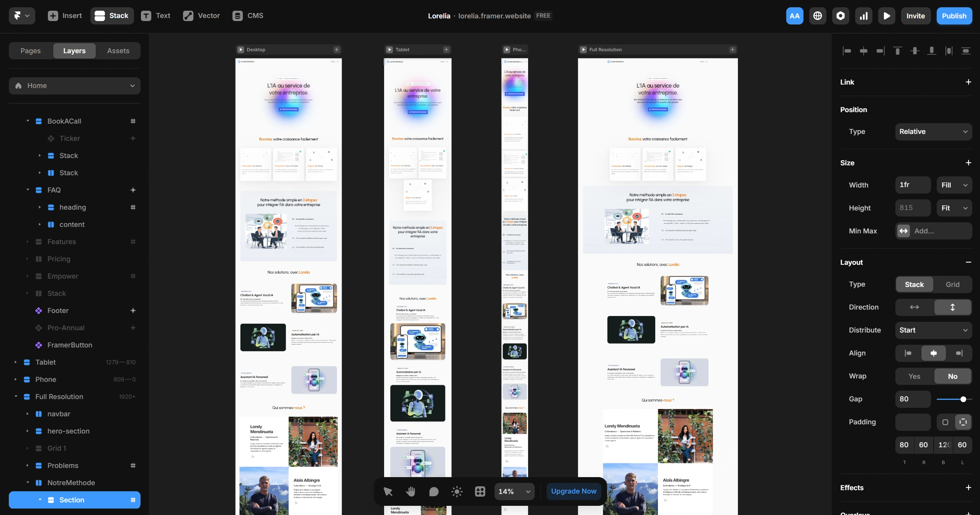
Task: Toggle the sun light theme icon
Action: point(457,491)
